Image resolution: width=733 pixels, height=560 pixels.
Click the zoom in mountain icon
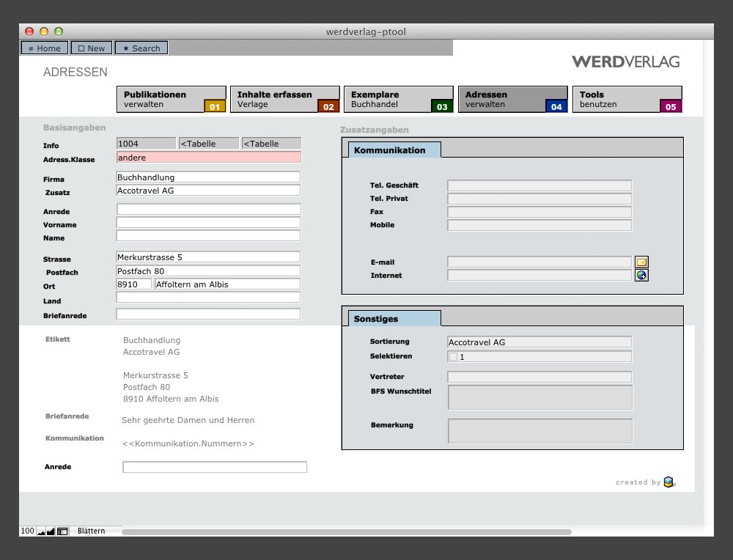pos(51,531)
